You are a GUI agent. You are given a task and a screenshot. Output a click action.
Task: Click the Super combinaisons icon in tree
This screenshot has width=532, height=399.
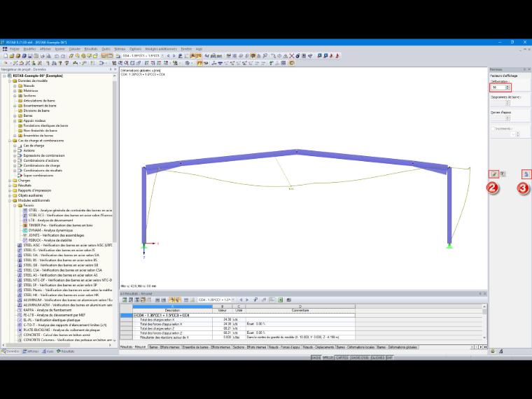20,176
